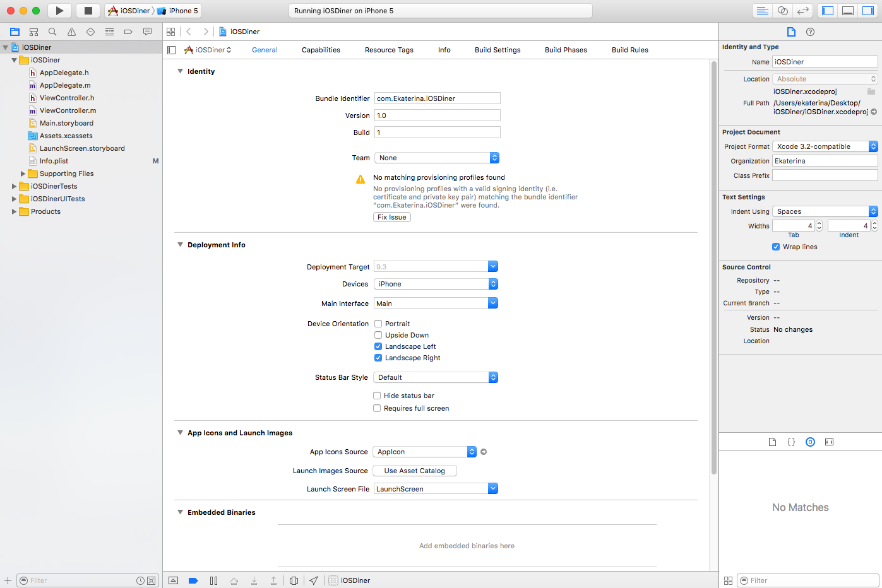882x588 pixels.
Task: Click the Fix Issue button
Action: 392,217
